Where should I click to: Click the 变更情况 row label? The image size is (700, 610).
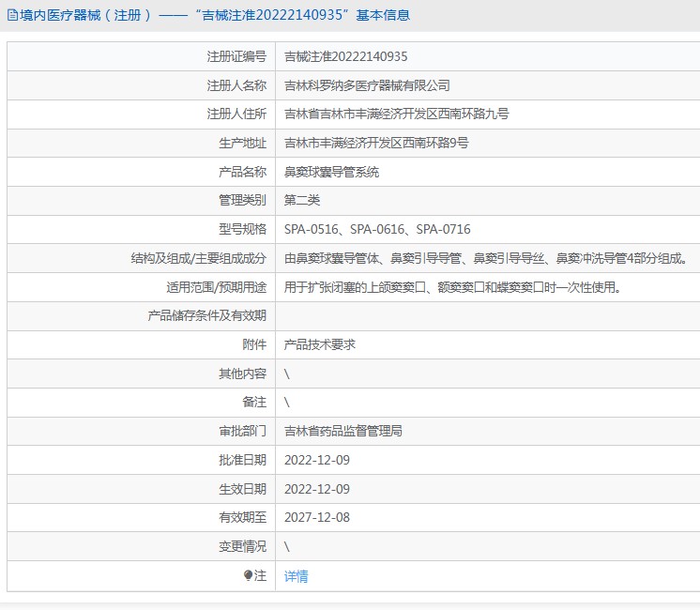[x=242, y=546]
